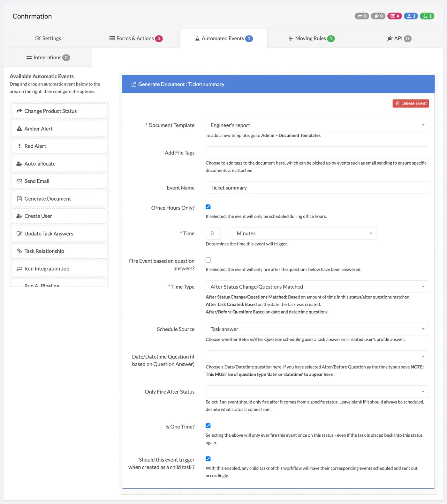This screenshot has height=504, width=447.
Task: Click the blue automated events badge in header
Action: click(x=411, y=16)
